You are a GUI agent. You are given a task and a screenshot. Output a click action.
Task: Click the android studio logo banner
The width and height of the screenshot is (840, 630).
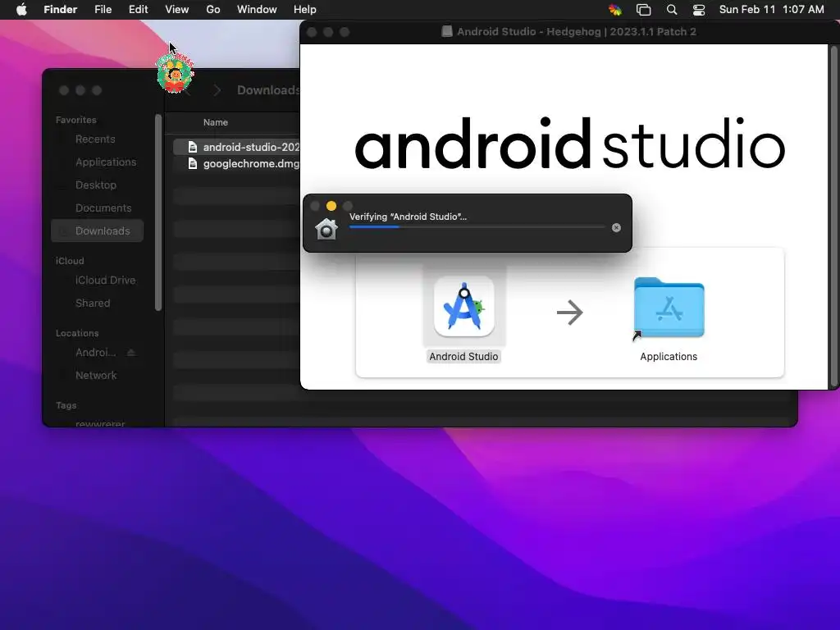(569, 144)
